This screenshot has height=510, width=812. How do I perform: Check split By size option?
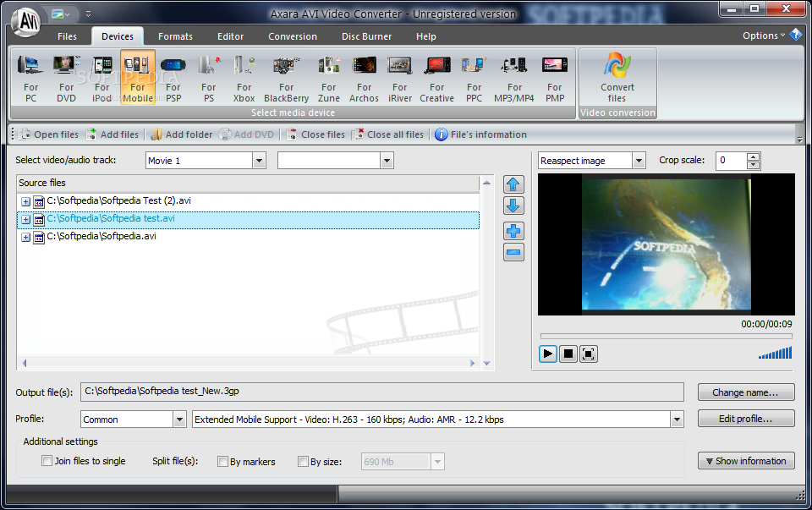(303, 461)
